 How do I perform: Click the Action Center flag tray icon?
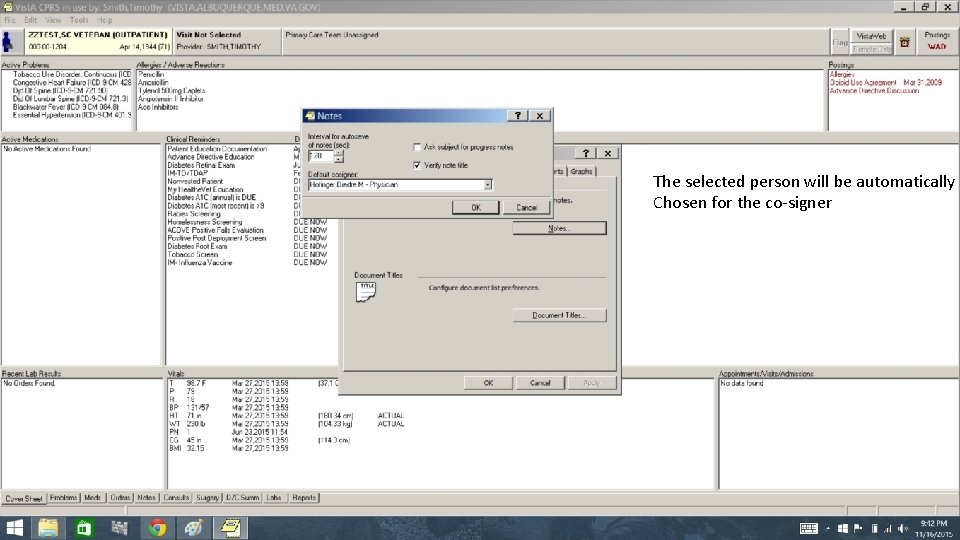pos(858,528)
